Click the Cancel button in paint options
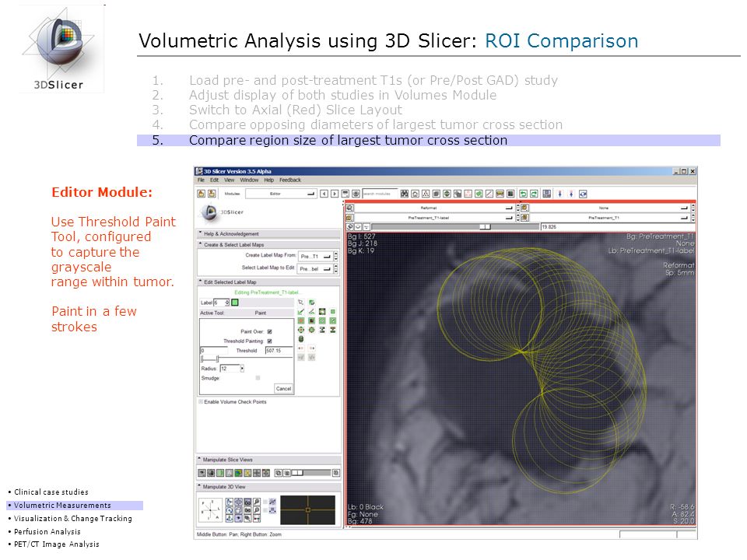The height and width of the screenshot is (560, 747). [x=283, y=389]
